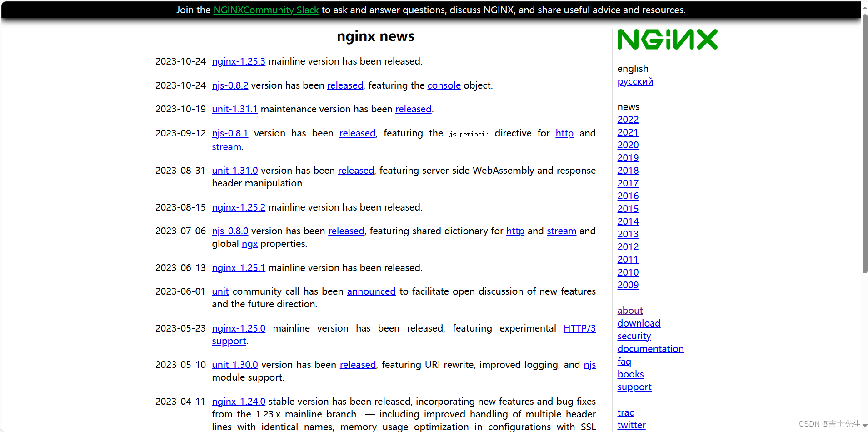Open the books page
868x432 pixels.
point(630,374)
